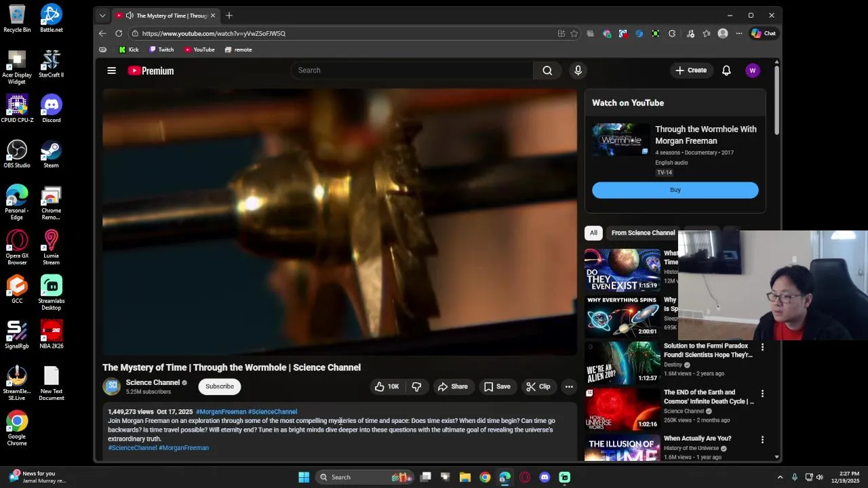Viewport: 868px width, 488px height.
Task: Open Edge settings and more menu
Action: (739, 33)
